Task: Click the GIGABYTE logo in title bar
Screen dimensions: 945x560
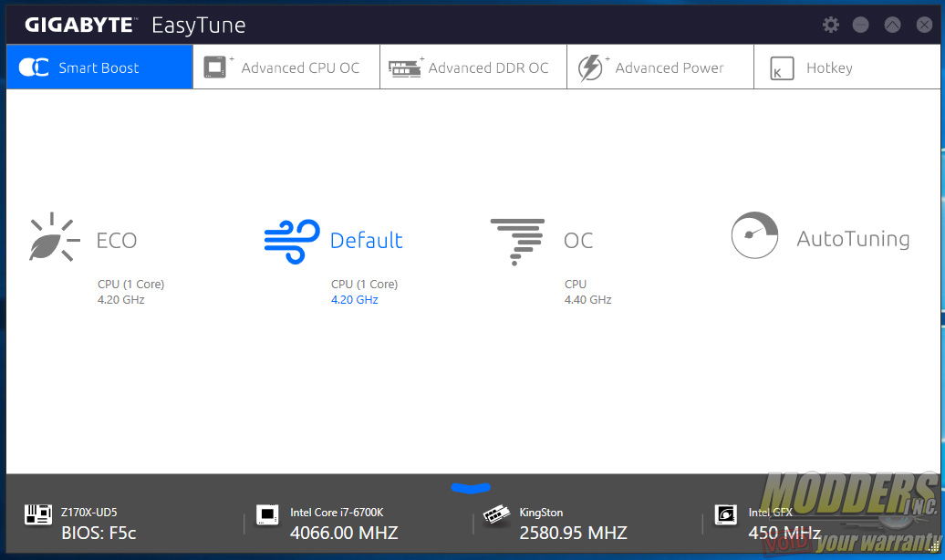Action: tap(79, 25)
